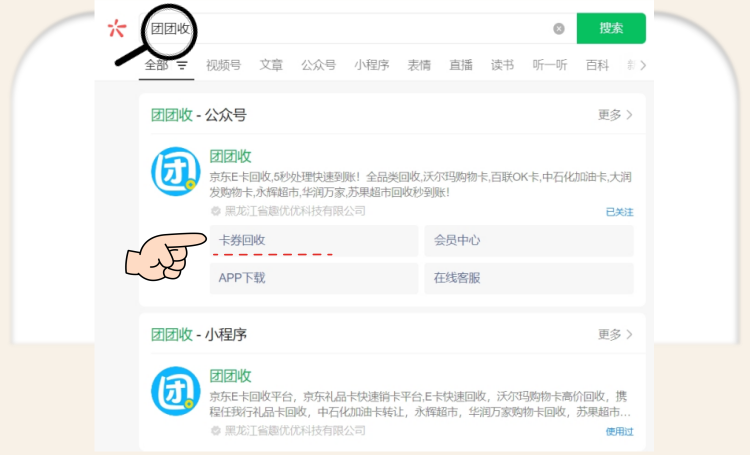Expand 更多 in the 公众号 section
Image resolution: width=750 pixels, height=455 pixels.
click(x=615, y=115)
